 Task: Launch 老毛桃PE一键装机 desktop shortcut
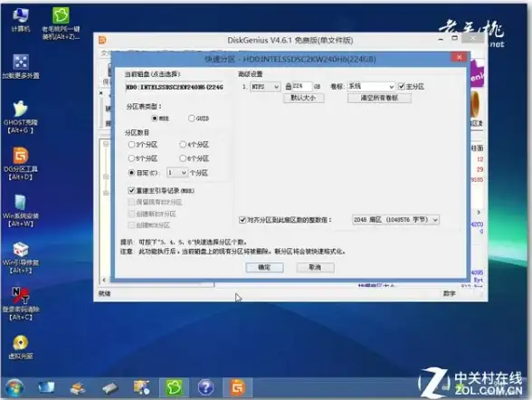(x=61, y=23)
